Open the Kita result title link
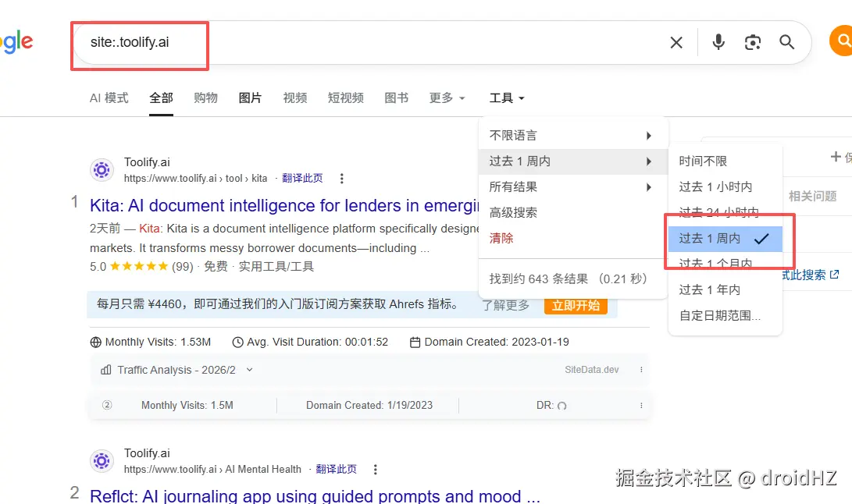The image size is (852, 504). pos(284,205)
